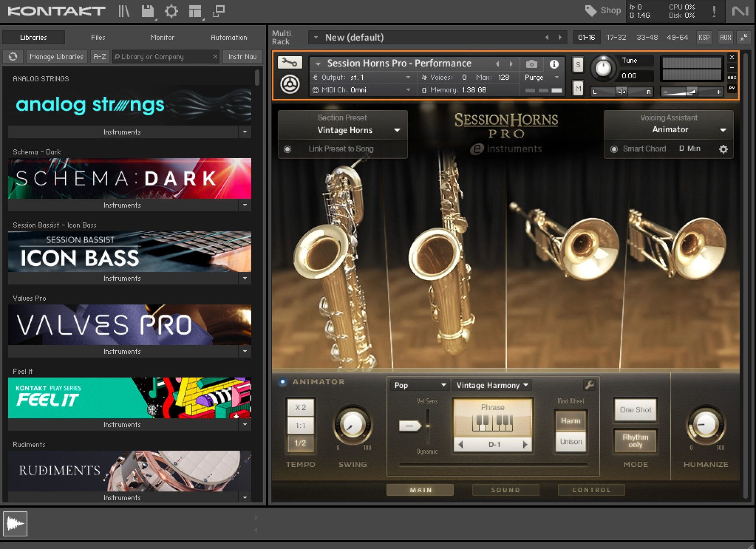This screenshot has width=756, height=549.
Task: Solo the Session Horns Pro instrument
Action: point(578,65)
